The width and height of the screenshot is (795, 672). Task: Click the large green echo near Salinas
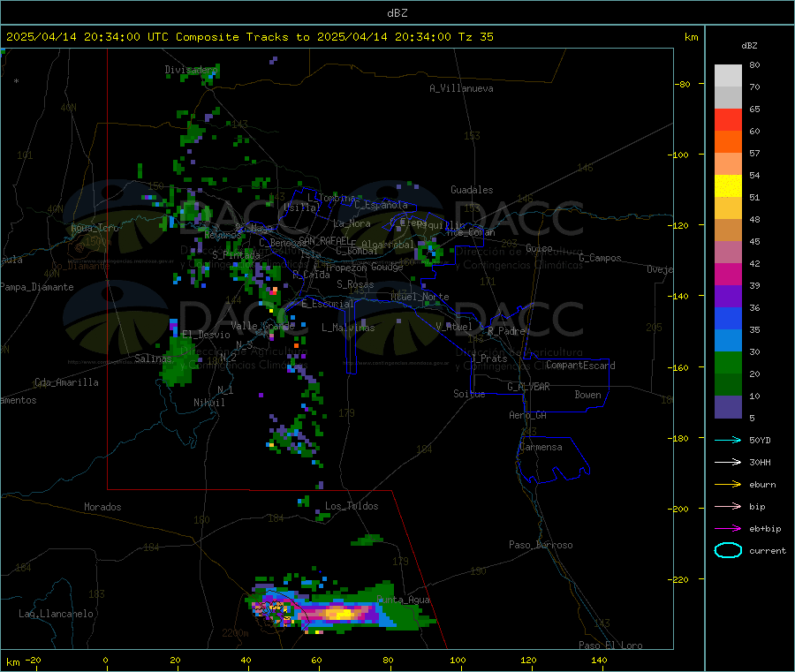[x=178, y=362]
